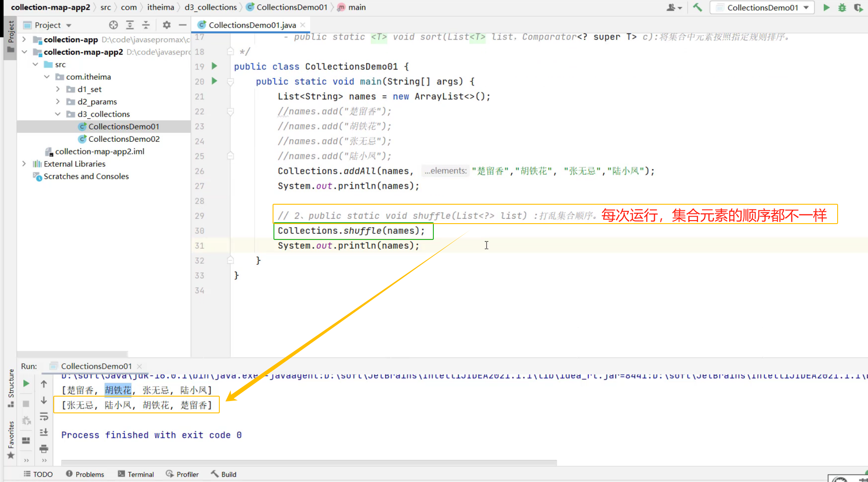This screenshot has height=482, width=868.
Task: Collapse the d3_collections folder
Action: pyautogui.click(x=58, y=114)
